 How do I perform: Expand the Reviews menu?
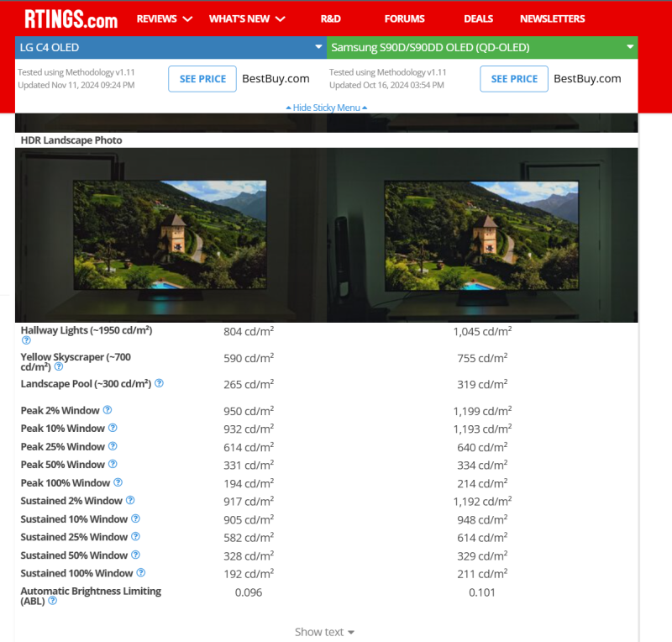click(x=165, y=18)
